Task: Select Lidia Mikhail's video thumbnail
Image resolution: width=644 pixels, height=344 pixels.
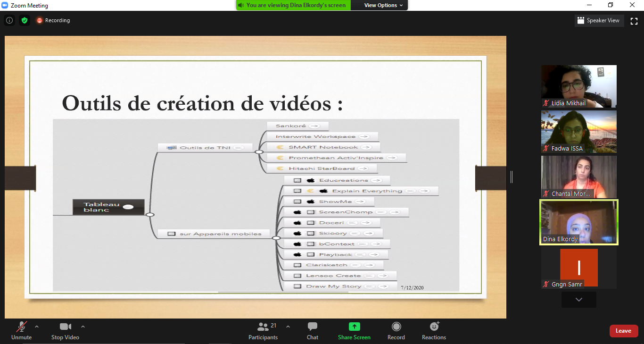Action: (x=578, y=86)
